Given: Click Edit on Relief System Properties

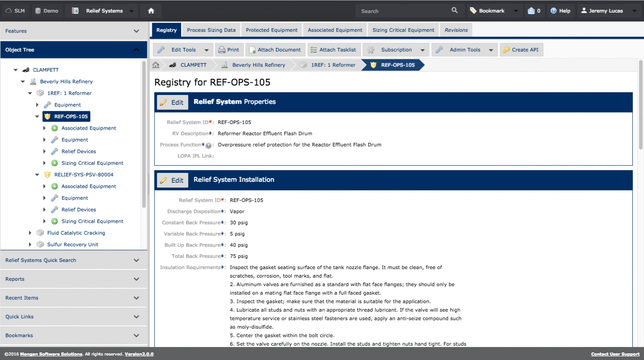Looking at the screenshot, I should click(172, 102).
